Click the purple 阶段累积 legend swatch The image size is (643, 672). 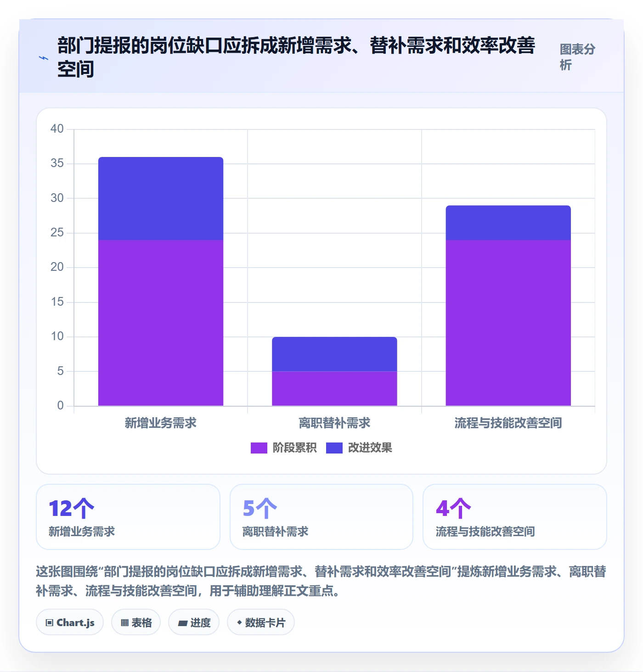(259, 448)
